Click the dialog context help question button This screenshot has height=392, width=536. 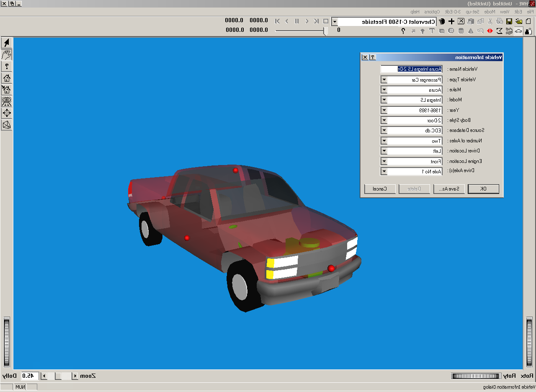(373, 57)
